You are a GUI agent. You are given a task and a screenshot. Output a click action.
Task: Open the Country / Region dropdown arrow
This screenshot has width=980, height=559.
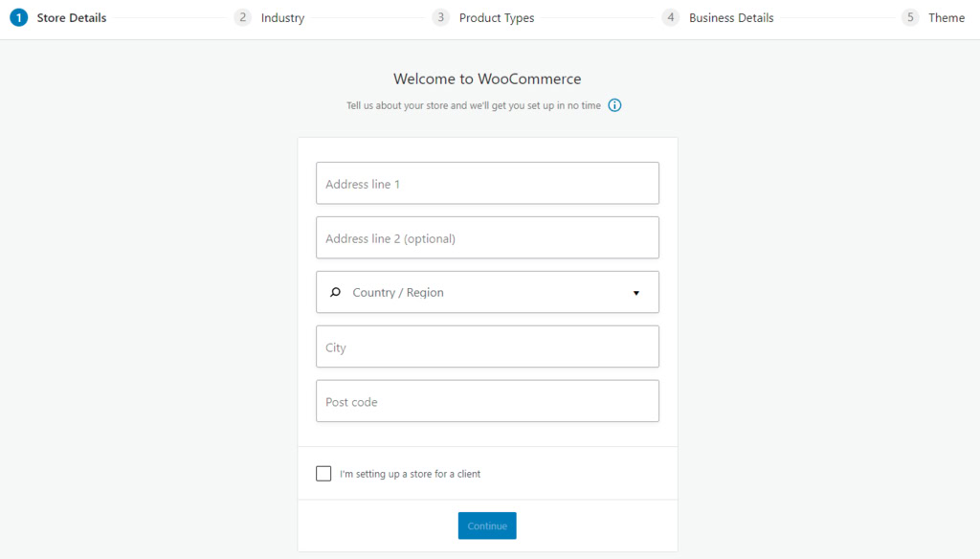[x=636, y=292]
